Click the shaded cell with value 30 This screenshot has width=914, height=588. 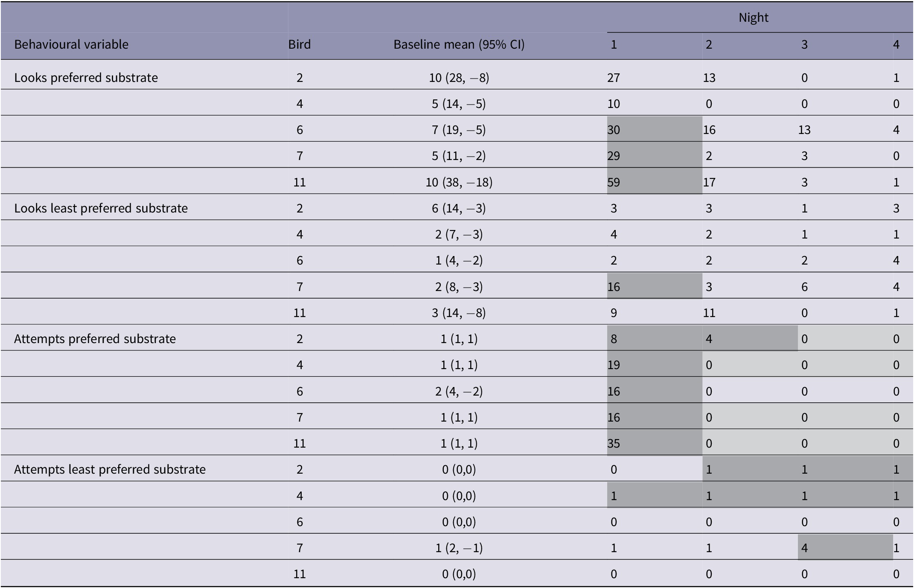click(x=614, y=130)
